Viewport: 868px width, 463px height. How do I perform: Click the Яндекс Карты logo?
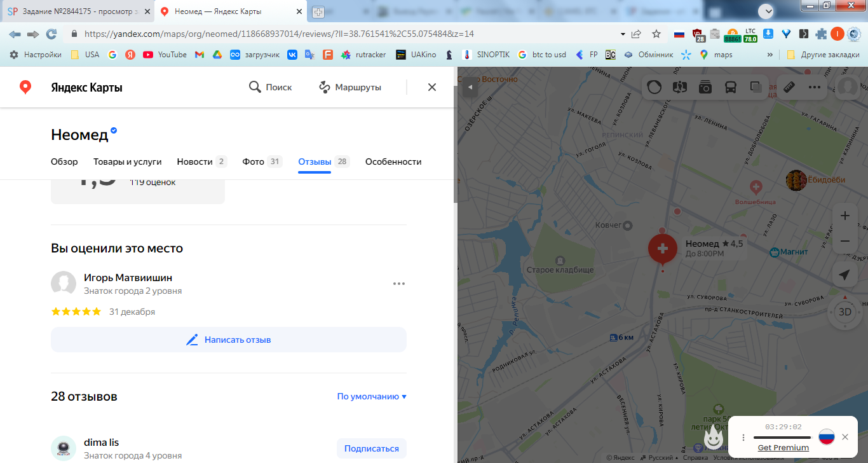71,87
